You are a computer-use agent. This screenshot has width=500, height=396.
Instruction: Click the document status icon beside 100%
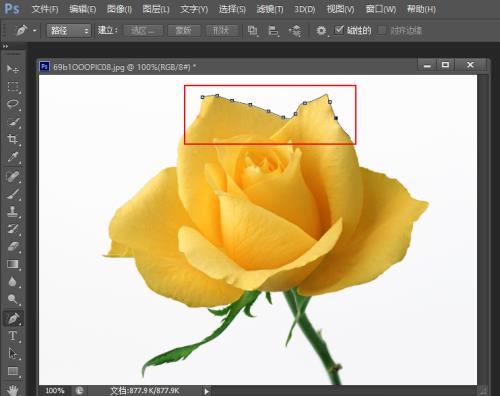pyautogui.click(x=79, y=390)
